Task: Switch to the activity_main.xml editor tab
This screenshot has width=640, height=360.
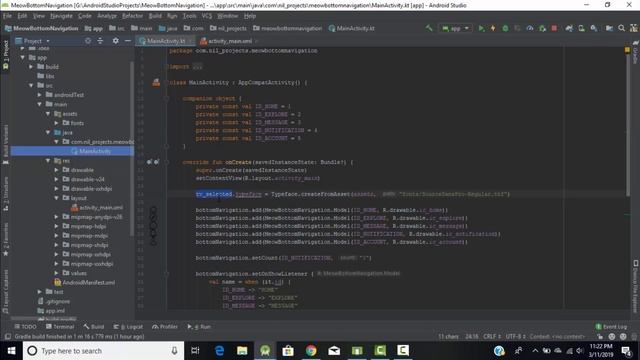Action: 230,41
